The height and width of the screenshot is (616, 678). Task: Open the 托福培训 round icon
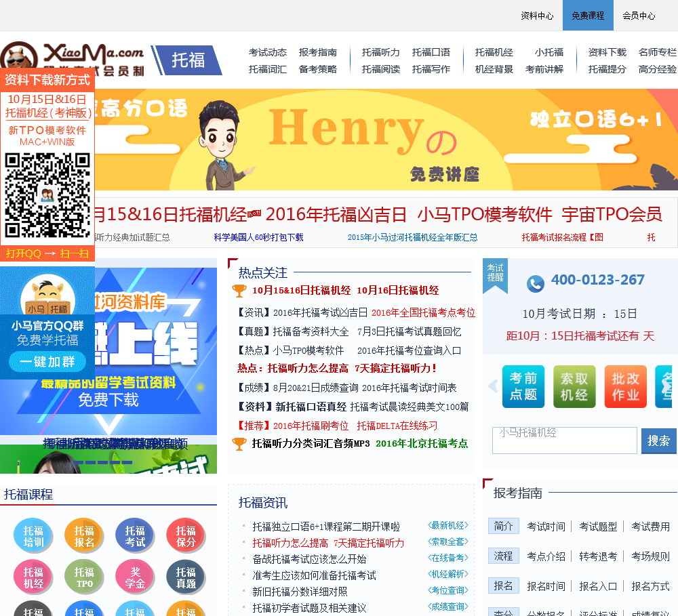click(33, 536)
